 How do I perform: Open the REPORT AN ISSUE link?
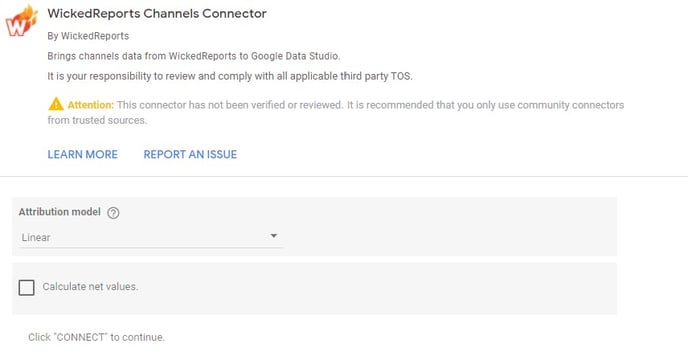pyautogui.click(x=190, y=155)
